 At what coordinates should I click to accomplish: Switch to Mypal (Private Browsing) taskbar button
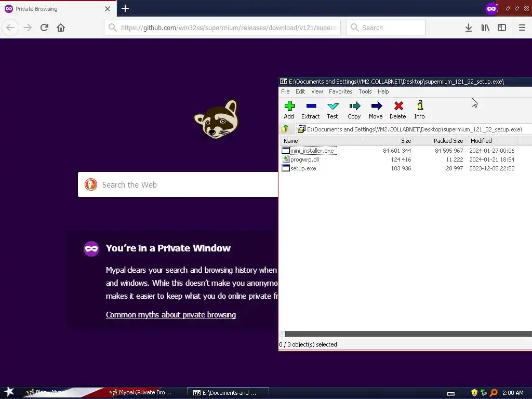tap(142, 393)
